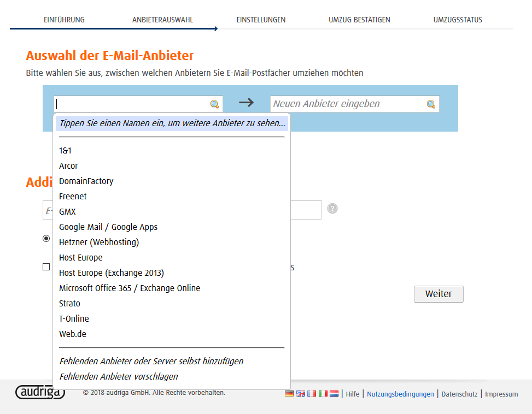
Task: Select Freenet as the provider
Action: 172,197
